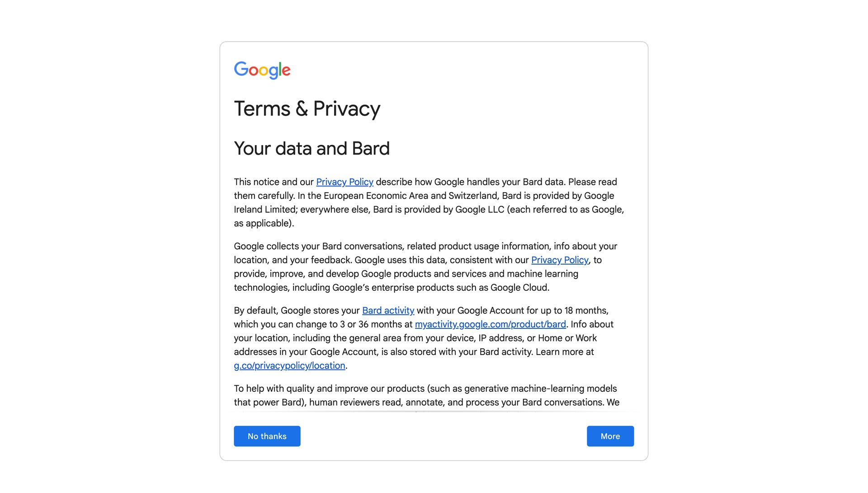868x493 pixels.
Task: Click the Google logo
Action: click(x=262, y=70)
